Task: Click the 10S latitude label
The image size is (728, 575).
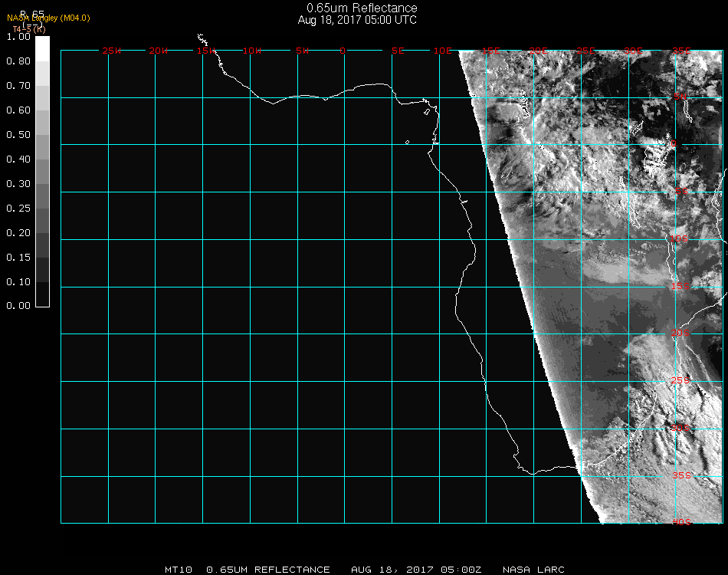Action: (679, 238)
